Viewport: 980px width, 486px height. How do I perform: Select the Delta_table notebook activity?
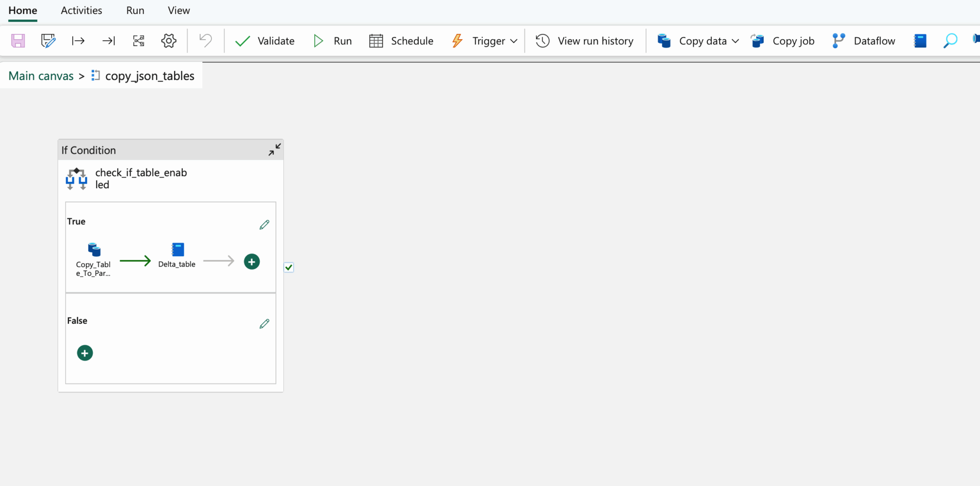pos(177,255)
